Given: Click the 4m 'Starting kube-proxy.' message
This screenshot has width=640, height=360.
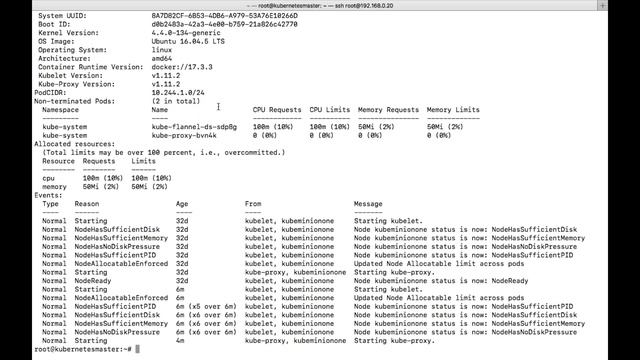Looking at the screenshot, I should coord(394,341).
